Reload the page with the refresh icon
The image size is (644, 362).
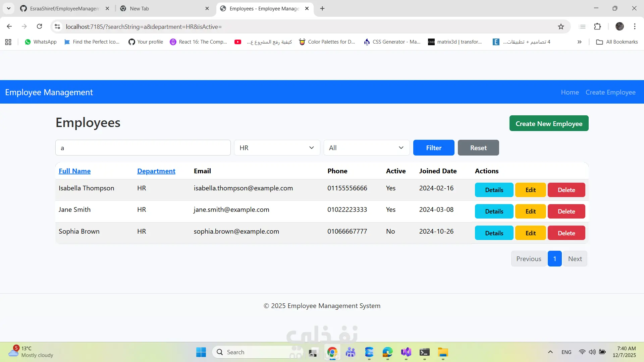point(39,26)
